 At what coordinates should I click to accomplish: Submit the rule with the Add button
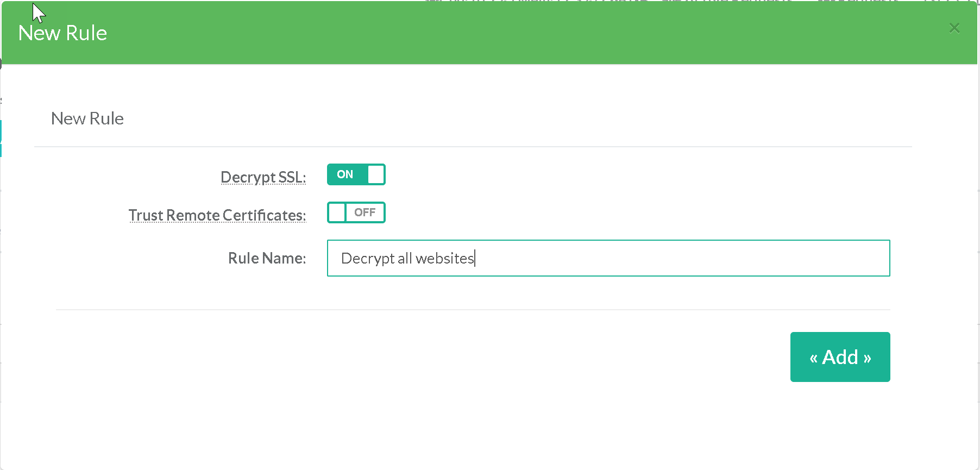point(840,357)
